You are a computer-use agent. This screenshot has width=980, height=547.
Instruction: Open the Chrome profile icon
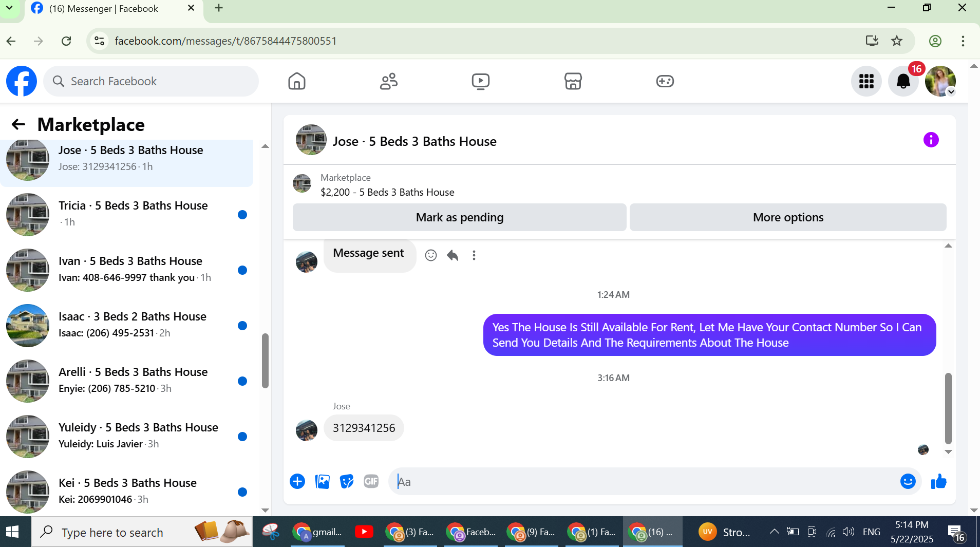[x=935, y=41]
